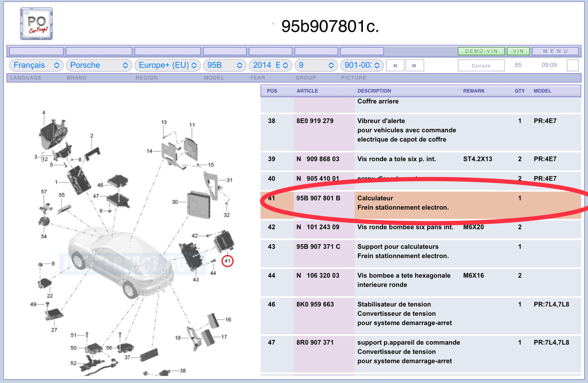Select article 8K0 959 663

(x=315, y=304)
